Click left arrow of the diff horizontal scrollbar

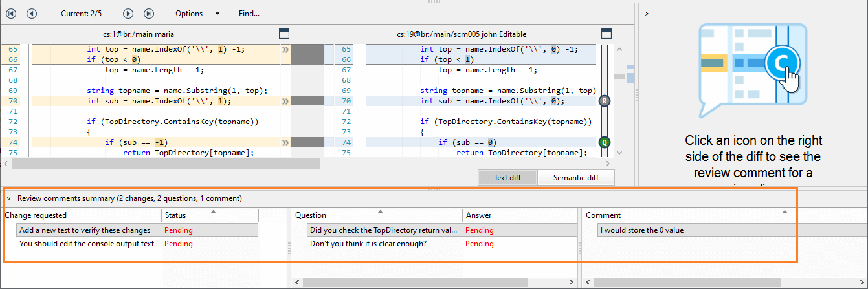click(6, 164)
